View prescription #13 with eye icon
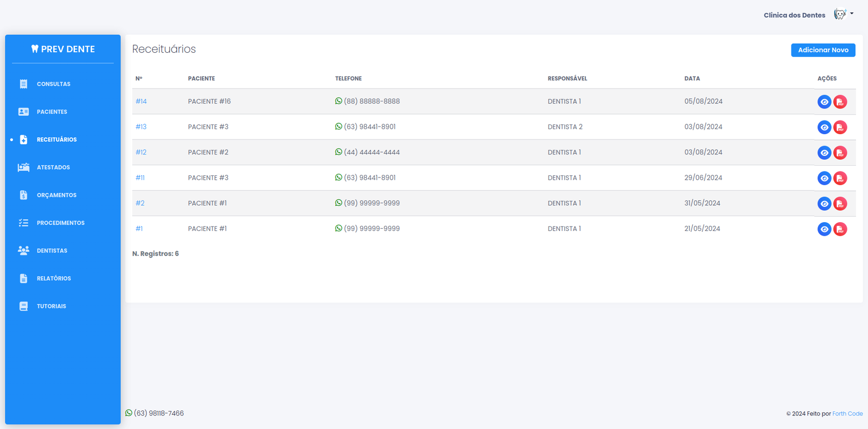 point(824,128)
